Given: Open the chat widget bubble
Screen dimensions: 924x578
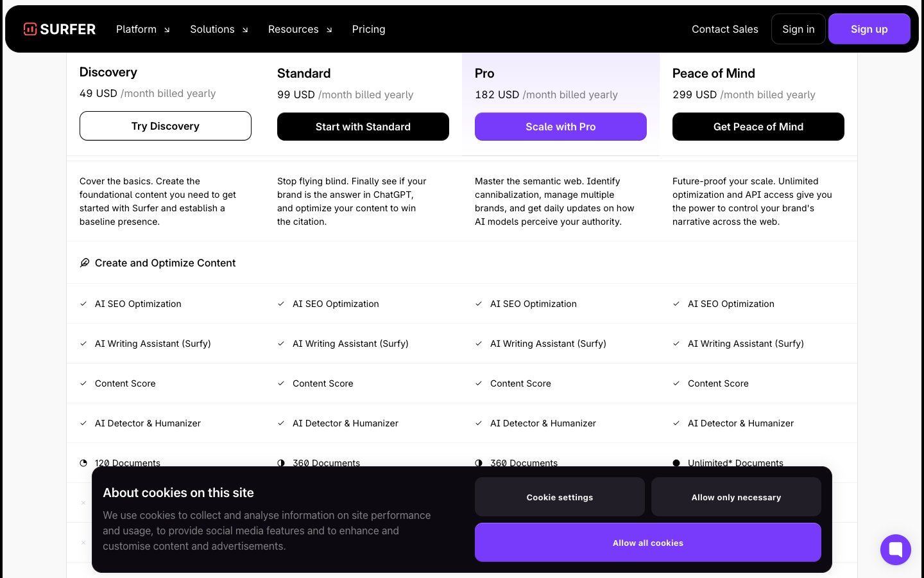Looking at the screenshot, I should pos(895,550).
